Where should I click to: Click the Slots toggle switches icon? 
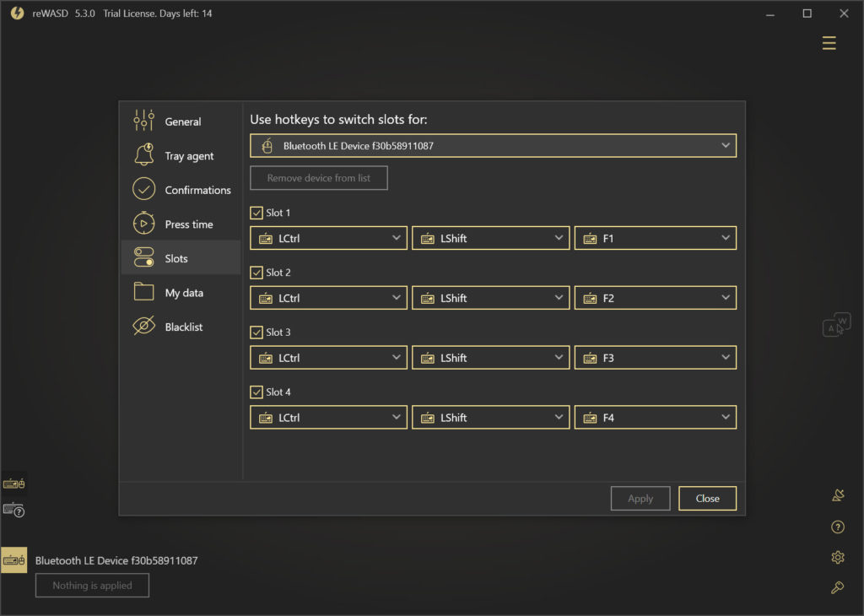coord(143,257)
